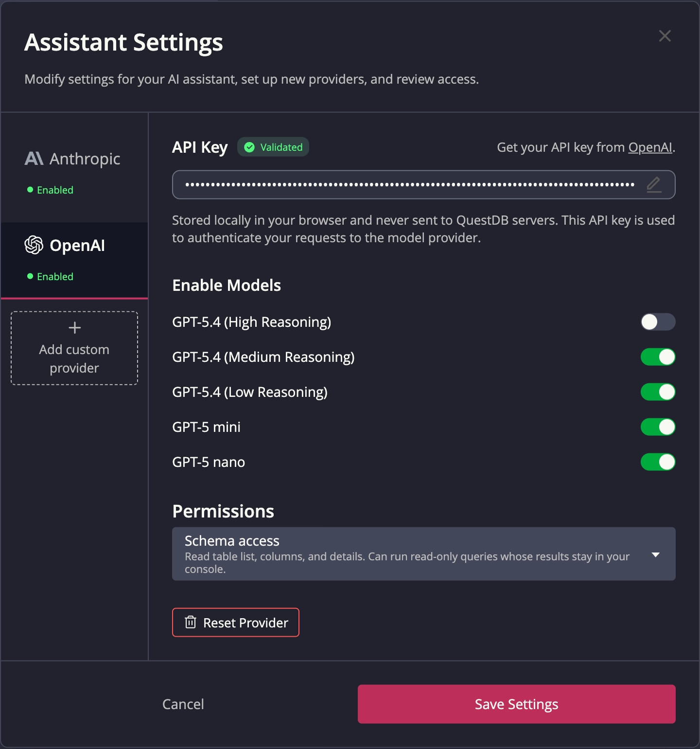The image size is (700, 749).
Task: Click the Enabled status under Anthropic
Action: (x=50, y=190)
